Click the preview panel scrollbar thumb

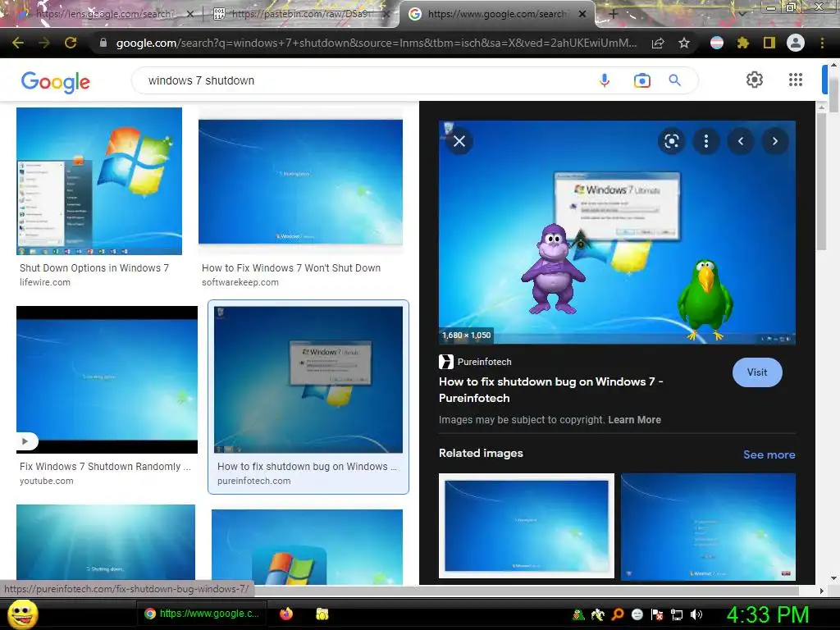click(821, 180)
